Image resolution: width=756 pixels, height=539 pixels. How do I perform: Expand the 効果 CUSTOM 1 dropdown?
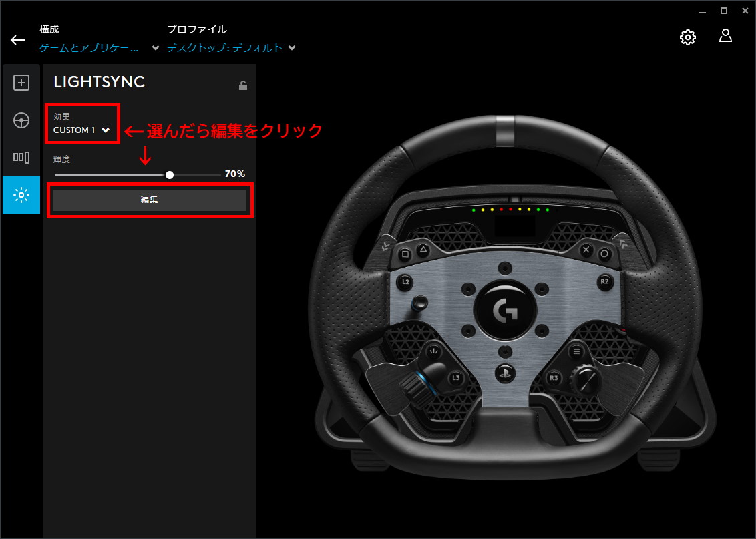click(x=81, y=130)
